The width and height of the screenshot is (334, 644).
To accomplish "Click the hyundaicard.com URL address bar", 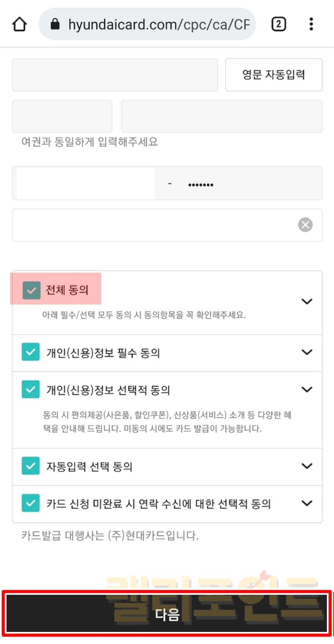I will (158, 24).
